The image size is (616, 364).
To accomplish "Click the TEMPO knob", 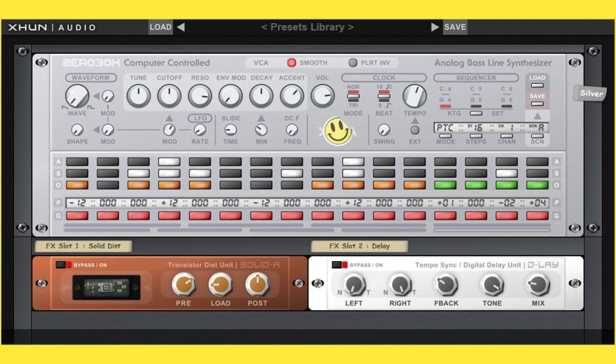I will coord(414,96).
